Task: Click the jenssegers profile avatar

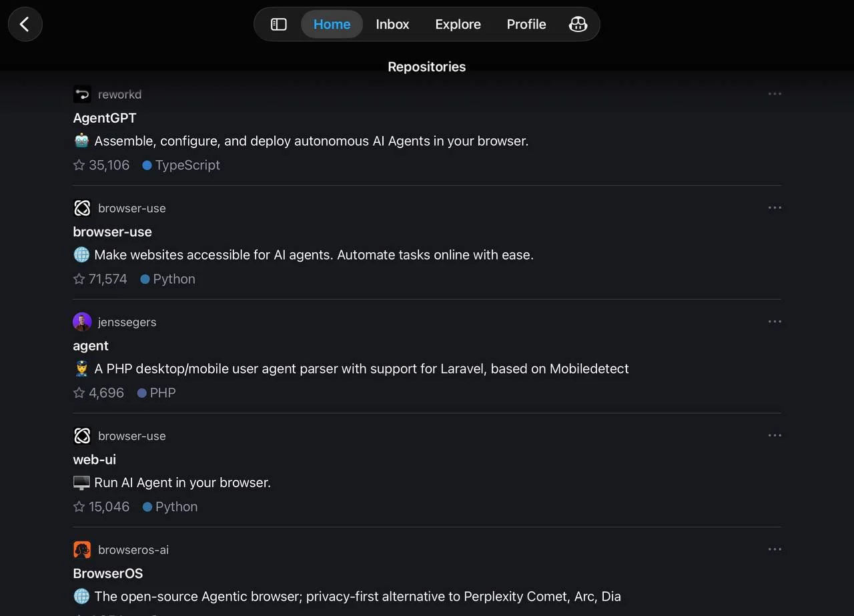Action: click(x=82, y=322)
